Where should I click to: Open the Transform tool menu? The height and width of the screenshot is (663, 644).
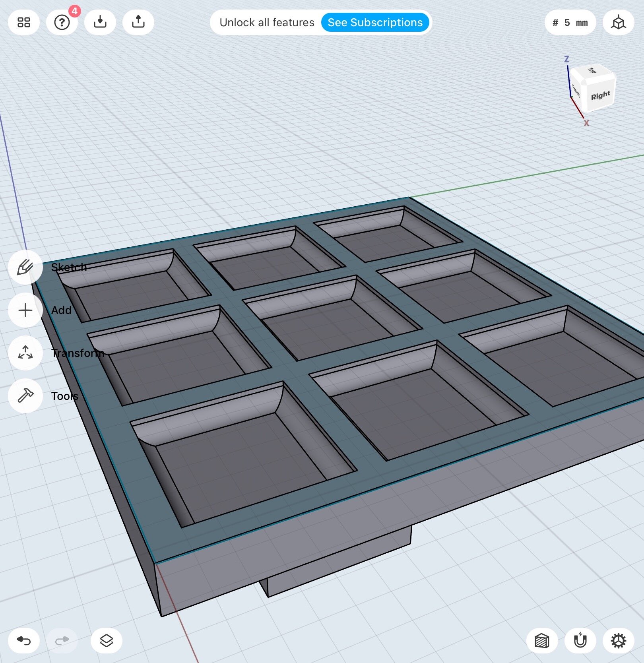pos(25,353)
